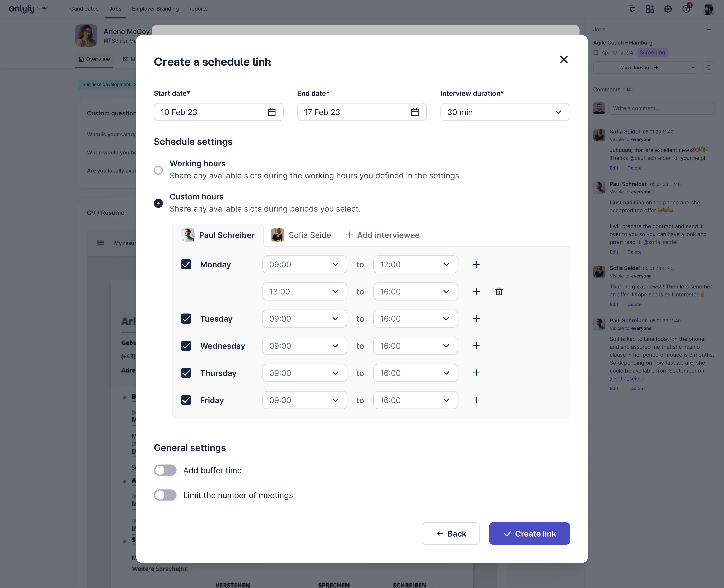Click the Agile Coach – Hamburg job title

(623, 43)
